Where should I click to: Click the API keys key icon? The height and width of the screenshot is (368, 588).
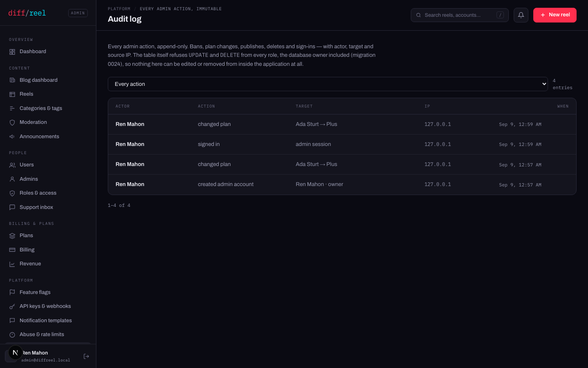pyautogui.click(x=12, y=306)
